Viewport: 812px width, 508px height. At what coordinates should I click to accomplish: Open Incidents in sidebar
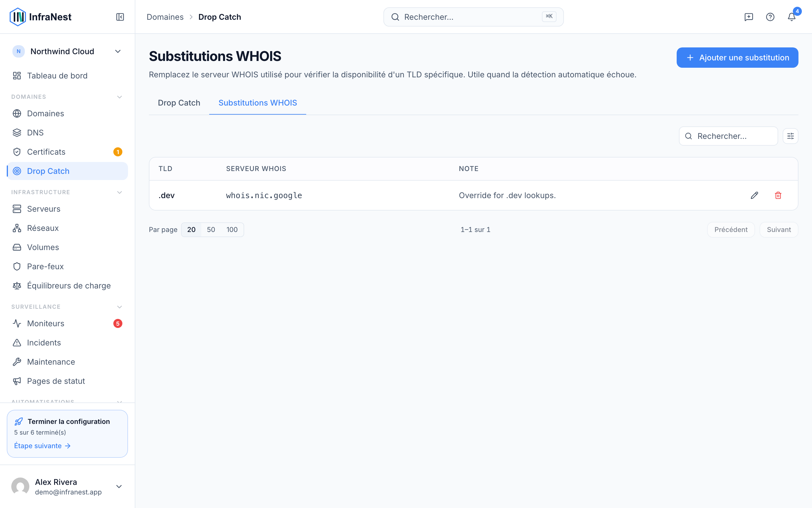(x=67, y=343)
